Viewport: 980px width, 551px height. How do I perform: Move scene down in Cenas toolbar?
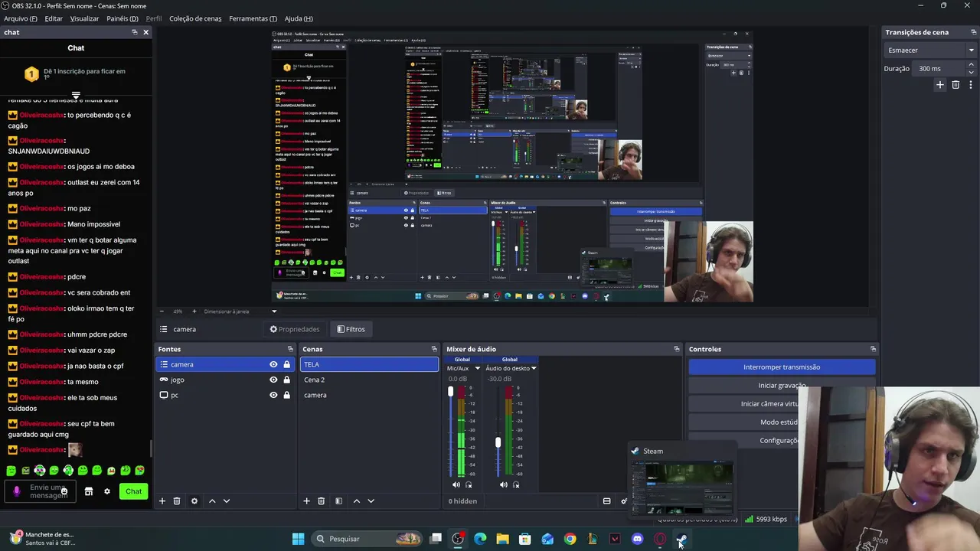[x=371, y=501]
